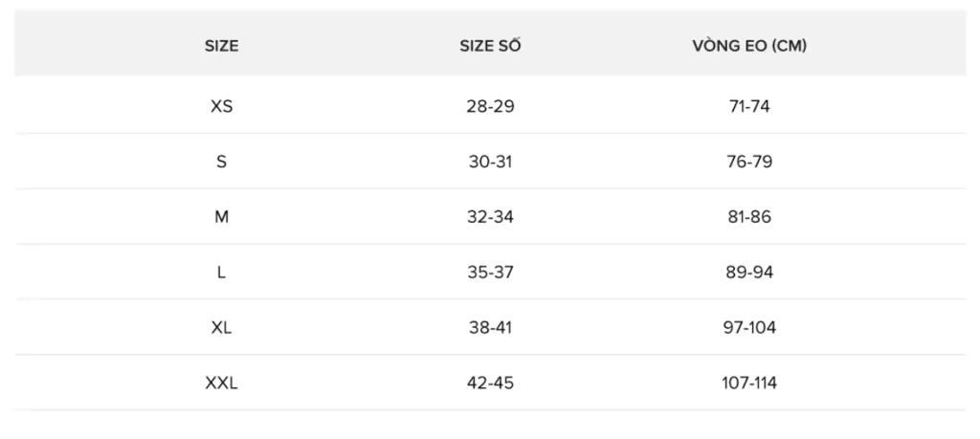Click the 42-45 numeric size value
The height and width of the screenshot is (439, 980).
click(491, 384)
